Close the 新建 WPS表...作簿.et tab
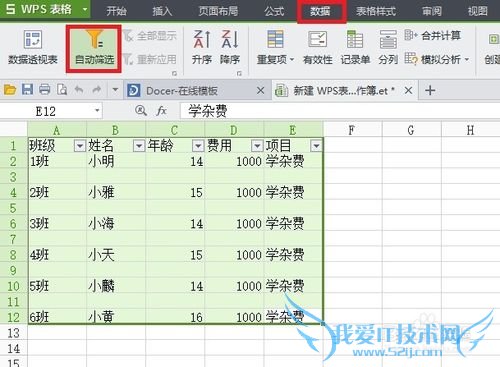This screenshot has width=500, height=367. coord(408,90)
